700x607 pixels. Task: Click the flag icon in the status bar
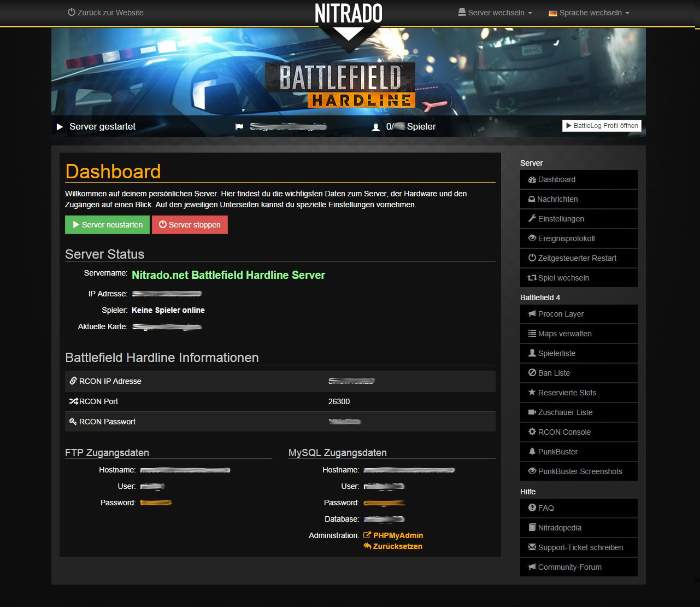pos(239,126)
